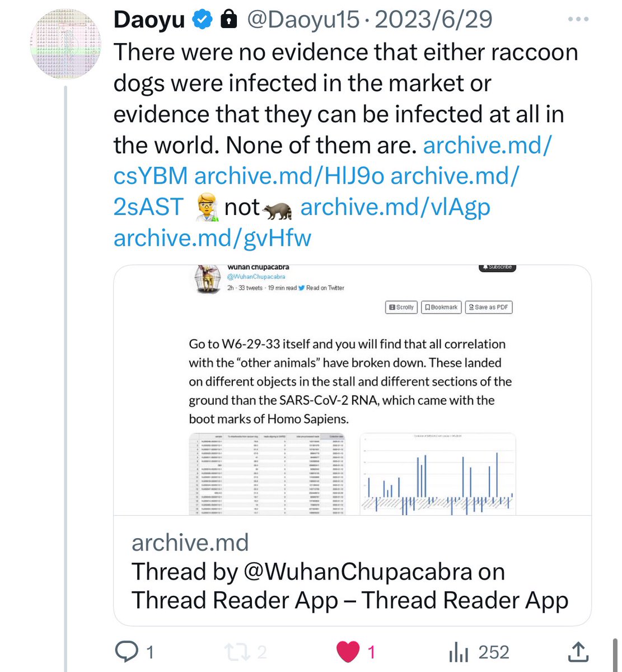Click the reply speech bubble icon
The height and width of the screenshot is (672, 622).
(127, 652)
